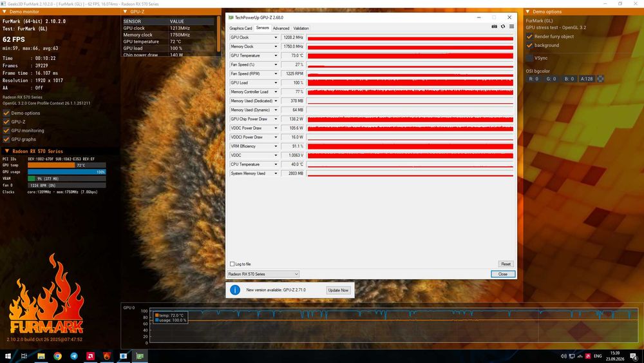Open the Fan Speed (RPM) sensor dropdown
This screenshot has height=363, width=644.
[x=276, y=74]
